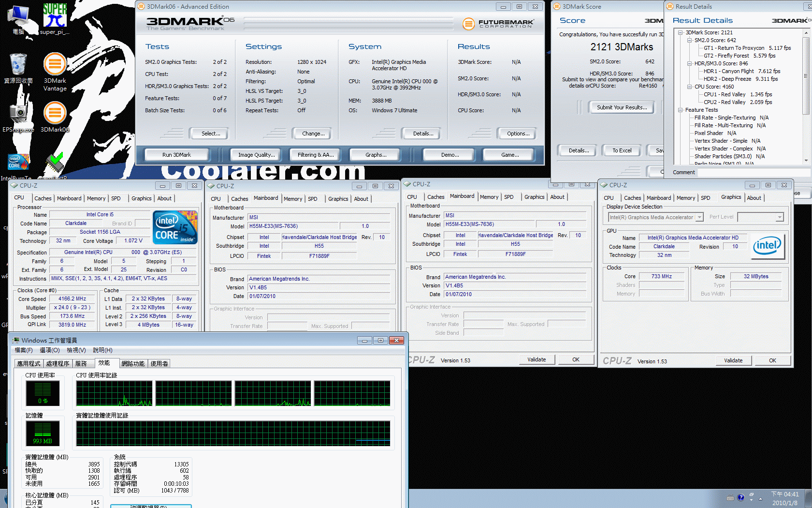Select HDR2 - Deep Freeze row
The height and width of the screenshot is (508, 812).
point(740,79)
